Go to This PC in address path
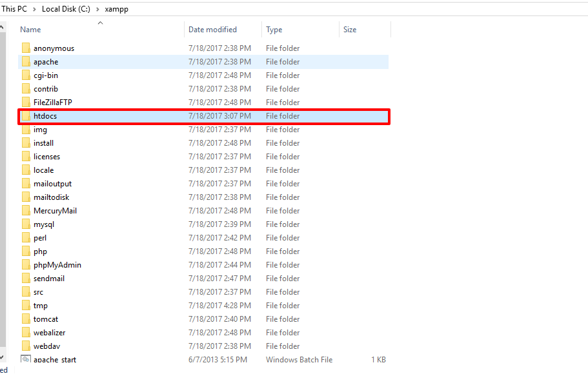 click(14, 9)
